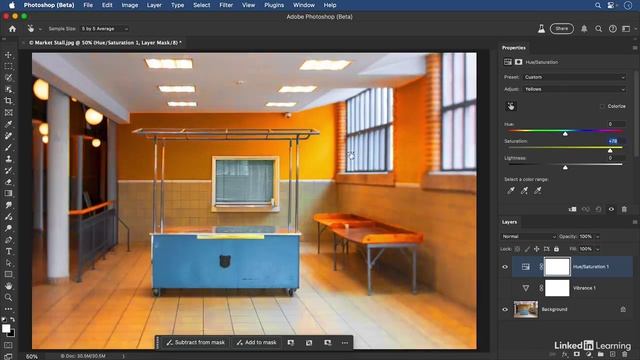Activate the on-image targeted adjustment hand
This screenshot has width=640, height=360.
(x=511, y=106)
